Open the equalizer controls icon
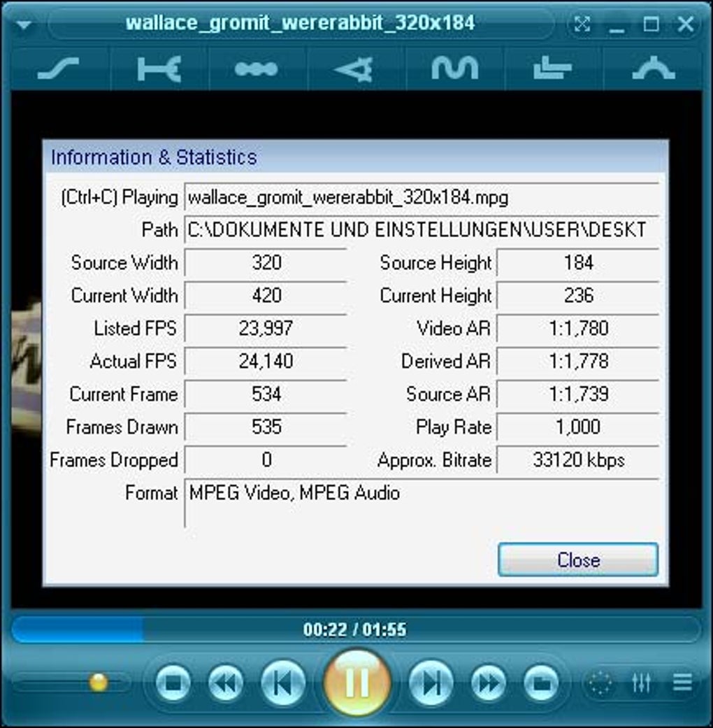Screen dimensions: 713x728 point(640,684)
